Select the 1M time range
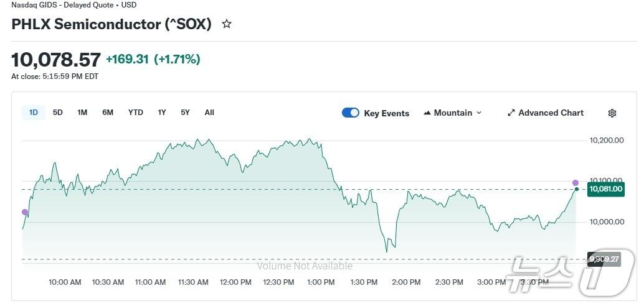This screenshot has height=306, width=644. tap(82, 113)
